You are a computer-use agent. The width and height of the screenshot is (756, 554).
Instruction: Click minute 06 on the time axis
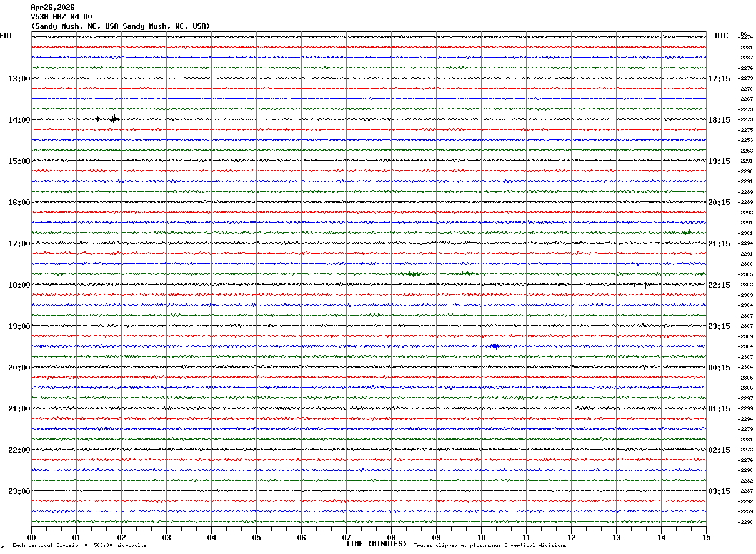[x=301, y=537]
